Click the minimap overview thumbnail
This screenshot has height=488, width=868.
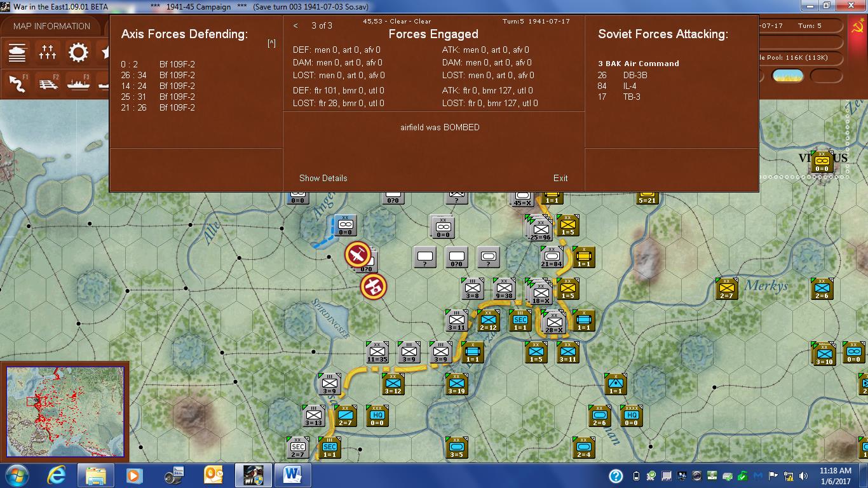tap(65, 411)
